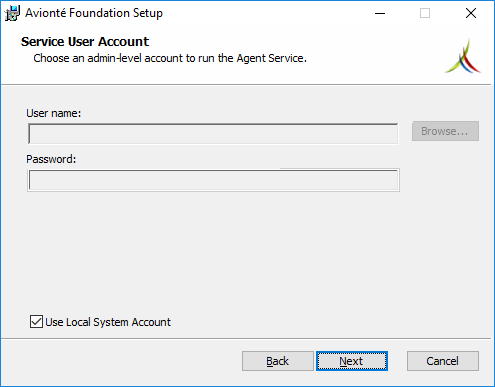Uncheck Use Local System Account checkbox

(x=36, y=322)
